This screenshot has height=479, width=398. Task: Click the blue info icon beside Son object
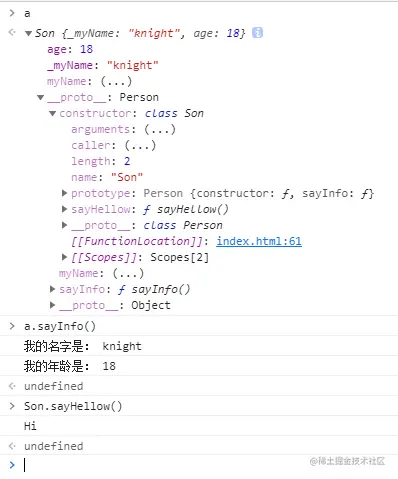point(257,33)
